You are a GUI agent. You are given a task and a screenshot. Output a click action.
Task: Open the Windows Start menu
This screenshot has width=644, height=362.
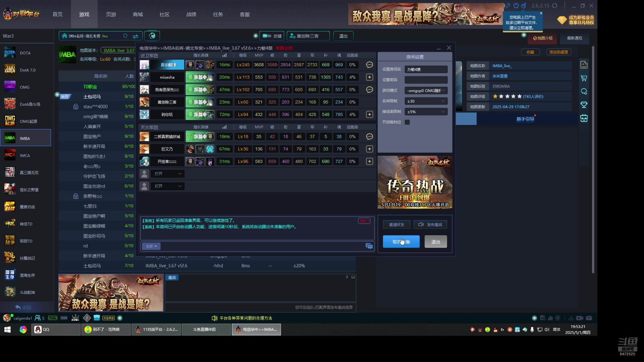[x=7, y=329]
